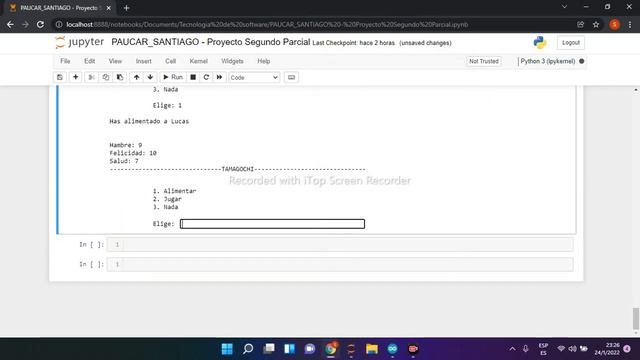Open the Widgets menu
The image size is (640, 360).
pos(232,61)
